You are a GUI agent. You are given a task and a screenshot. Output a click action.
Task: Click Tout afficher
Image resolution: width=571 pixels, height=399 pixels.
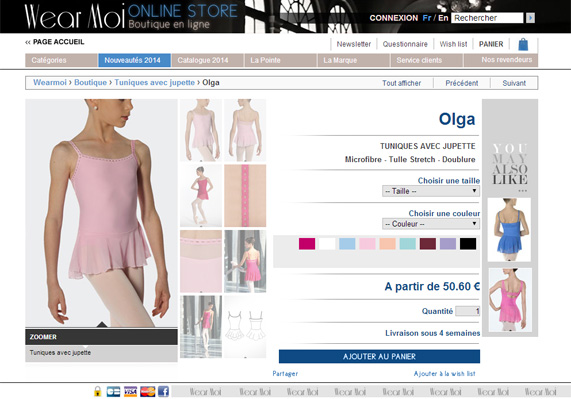click(401, 83)
